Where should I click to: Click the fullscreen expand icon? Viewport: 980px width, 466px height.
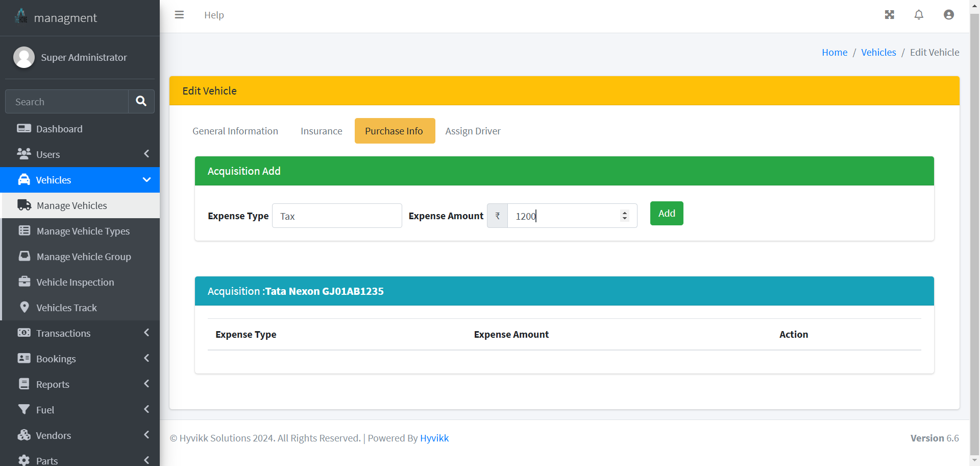tap(889, 15)
